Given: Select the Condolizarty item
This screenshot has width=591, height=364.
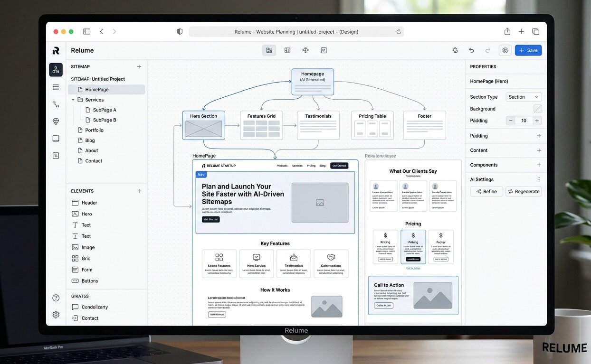Looking at the screenshot, I should (90, 307).
